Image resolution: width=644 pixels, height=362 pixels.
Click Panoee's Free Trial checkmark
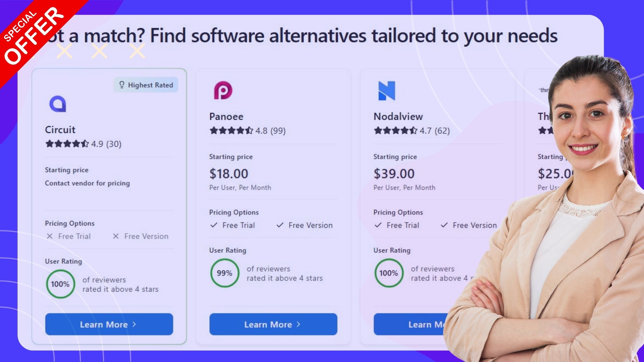point(214,225)
